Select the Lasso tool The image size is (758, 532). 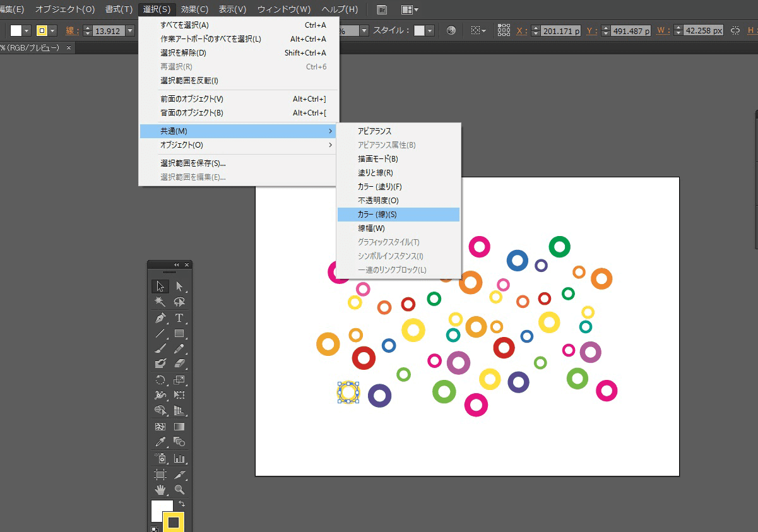tap(179, 302)
